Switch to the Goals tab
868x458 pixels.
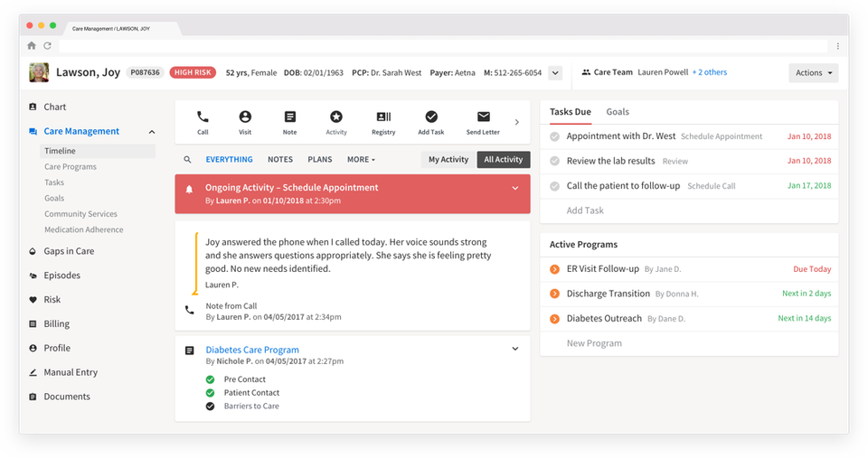point(618,112)
